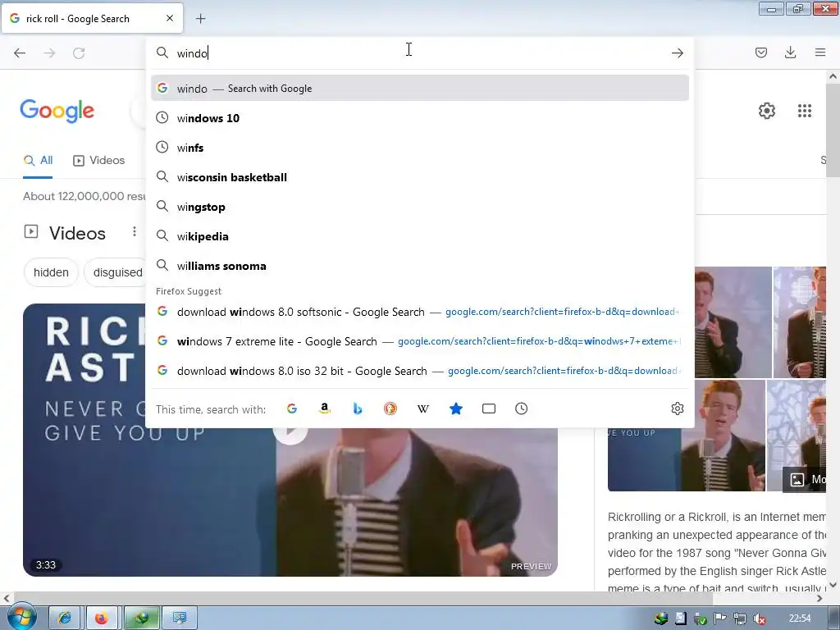840x630 pixels.
Task: Click the forward navigation arrow
Action: [x=49, y=53]
